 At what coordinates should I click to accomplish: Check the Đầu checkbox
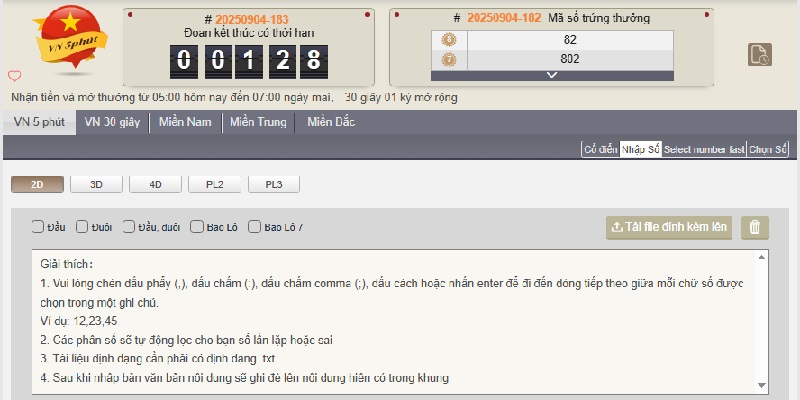pyautogui.click(x=38, y=227)
